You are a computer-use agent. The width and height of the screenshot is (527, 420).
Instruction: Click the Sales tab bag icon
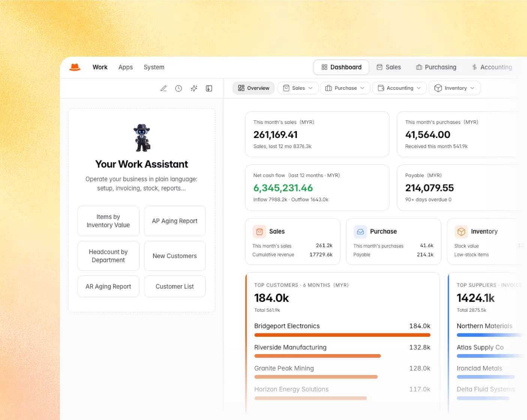380,67
